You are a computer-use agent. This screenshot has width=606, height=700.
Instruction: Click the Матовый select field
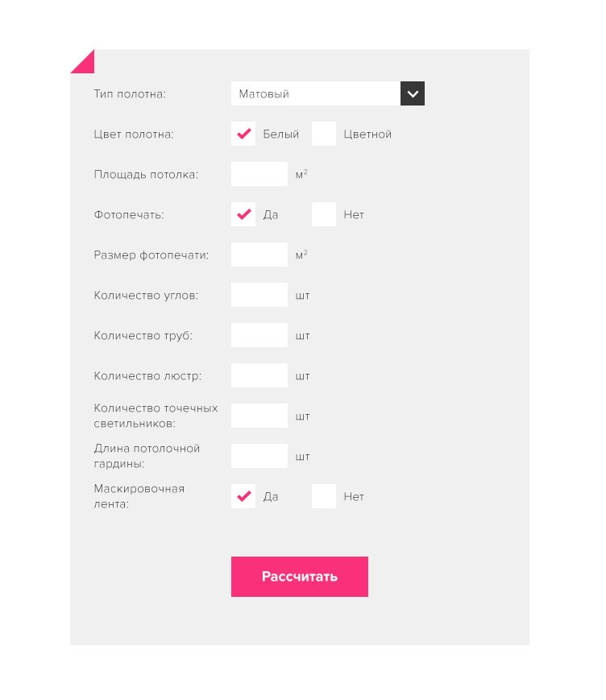click(315, 93)
